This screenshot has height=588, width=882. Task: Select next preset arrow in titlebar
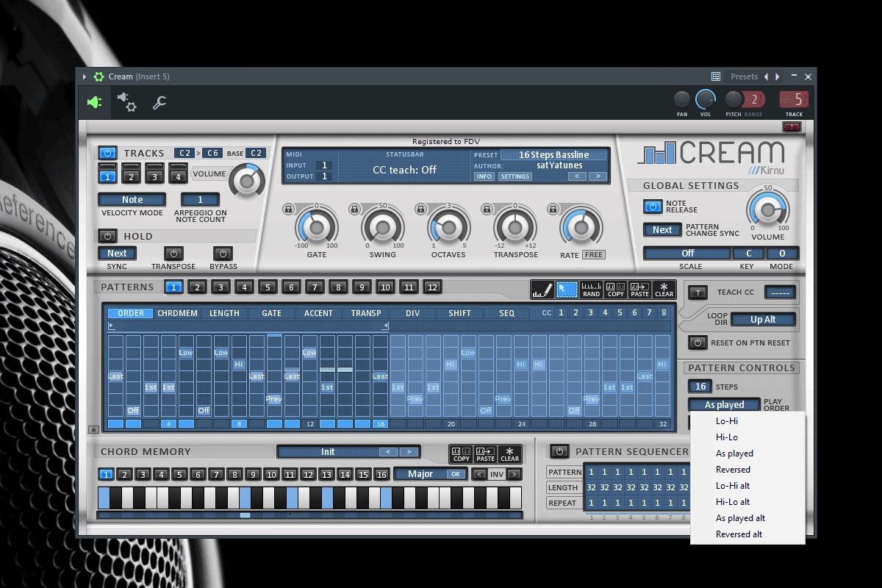[x=777, y=76]
